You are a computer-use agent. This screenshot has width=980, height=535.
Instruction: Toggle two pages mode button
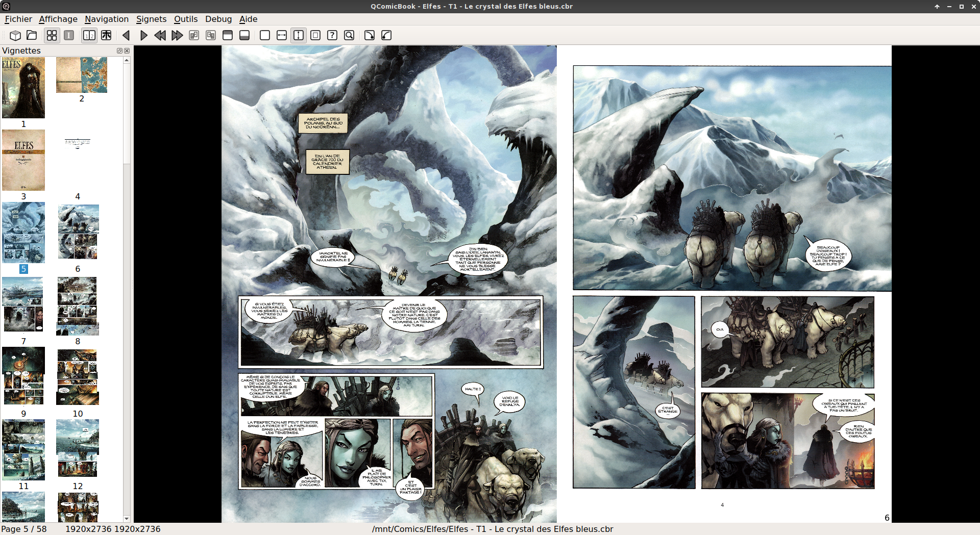(x=89, y=35)
